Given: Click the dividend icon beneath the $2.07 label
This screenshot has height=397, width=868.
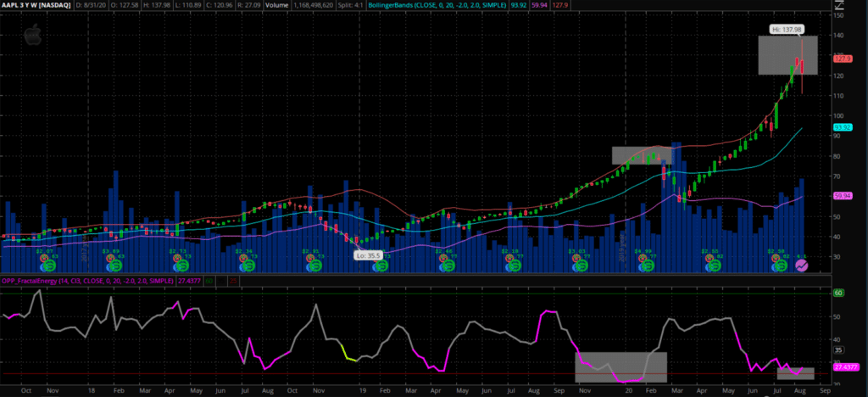Looking at the screenshot, I should [x=49, y=266].
